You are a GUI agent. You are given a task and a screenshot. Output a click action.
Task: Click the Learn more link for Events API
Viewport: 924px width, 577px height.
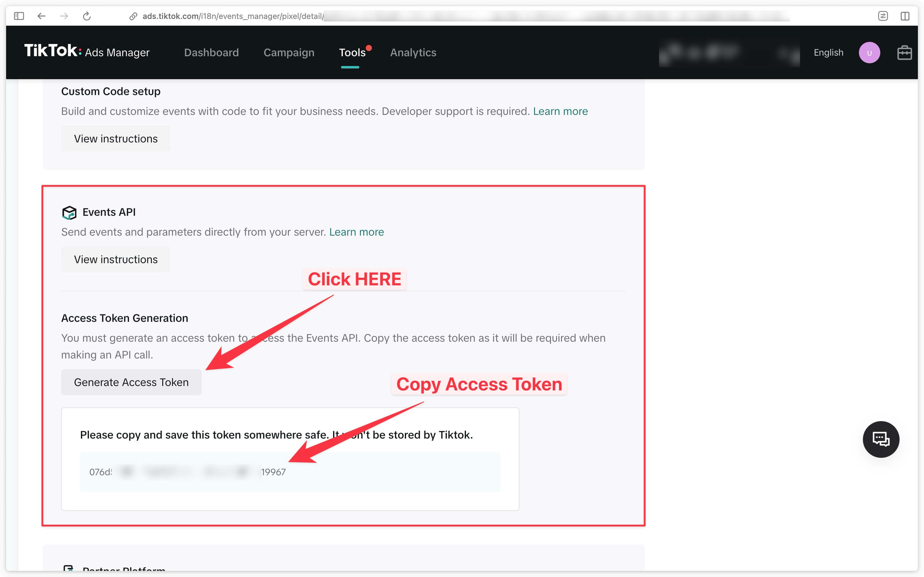[x=357, y=231]
